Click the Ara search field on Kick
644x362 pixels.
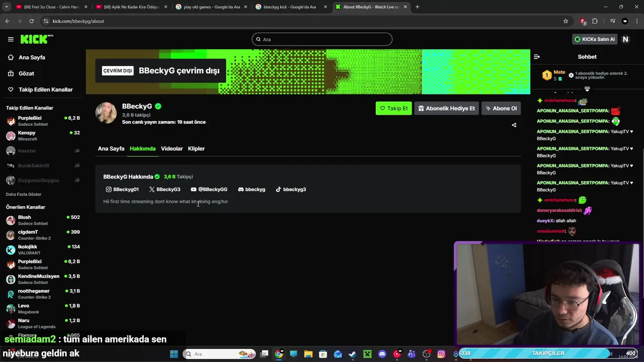click(322, 39)
